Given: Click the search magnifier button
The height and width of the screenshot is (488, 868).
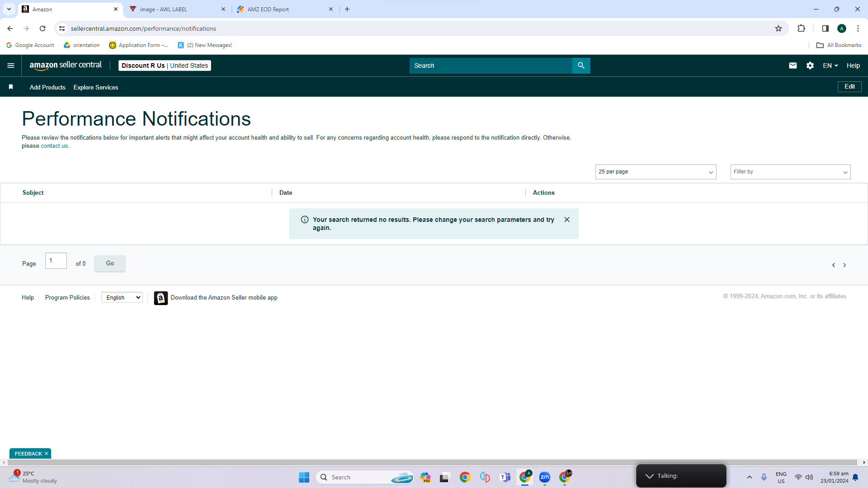Looking at the screenshot, I should tap(581, 66).
